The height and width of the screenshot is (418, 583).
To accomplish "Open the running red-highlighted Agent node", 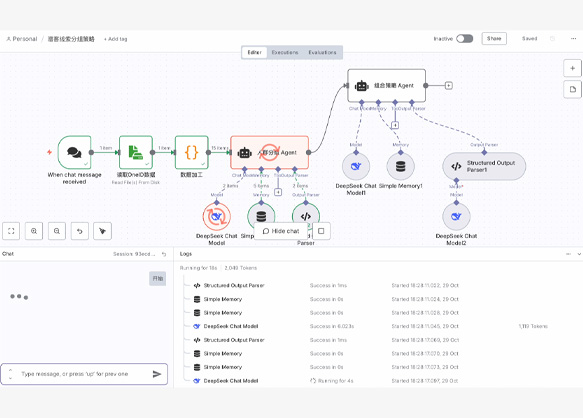I will tap(270, 152).
